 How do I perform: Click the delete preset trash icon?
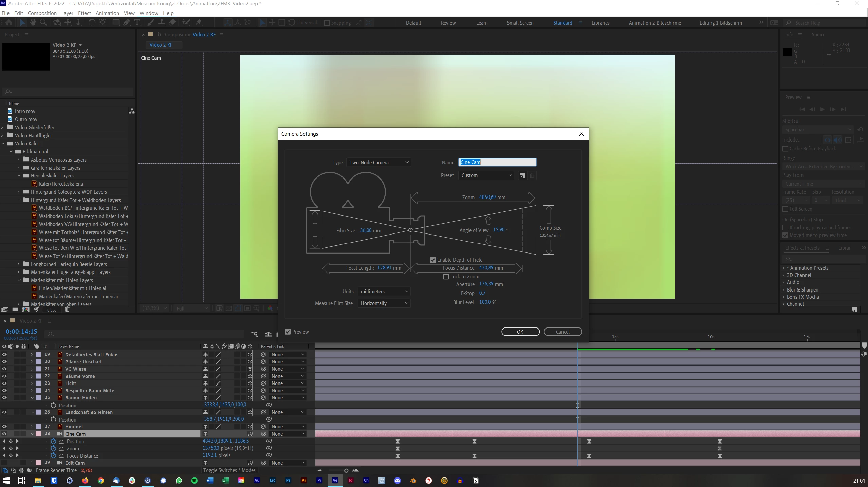[x=532, y=175]
